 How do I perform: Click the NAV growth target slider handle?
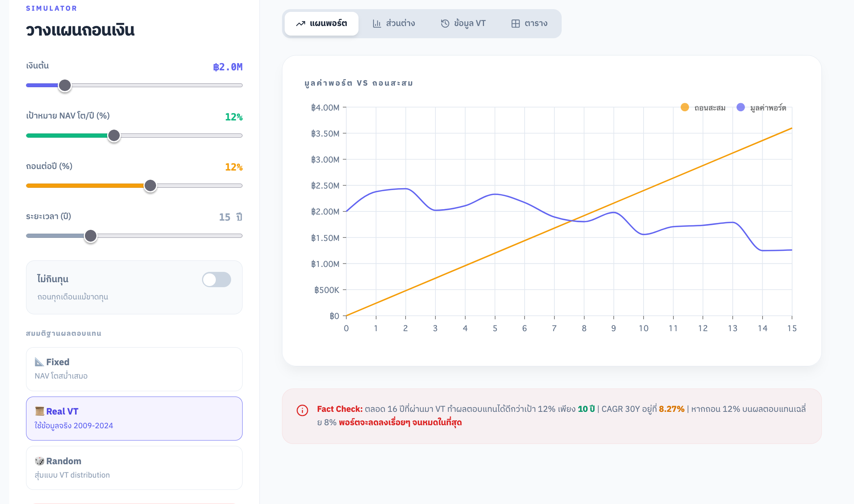(114, 135)
